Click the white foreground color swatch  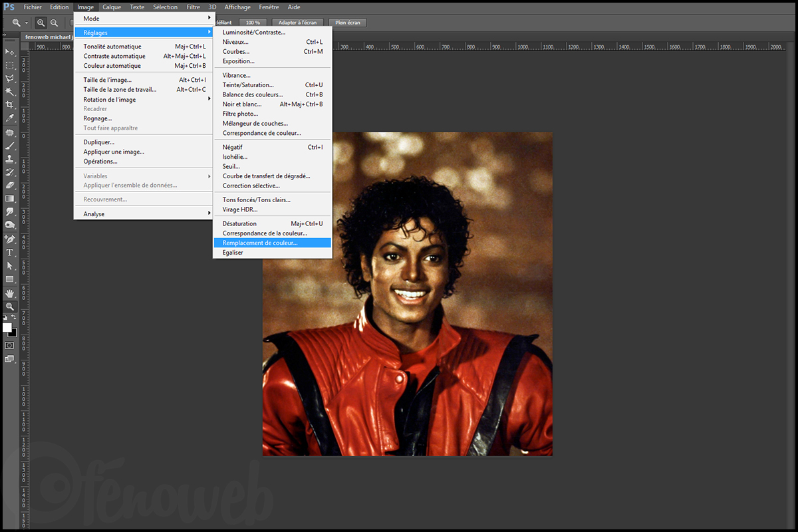pos(7,328)
